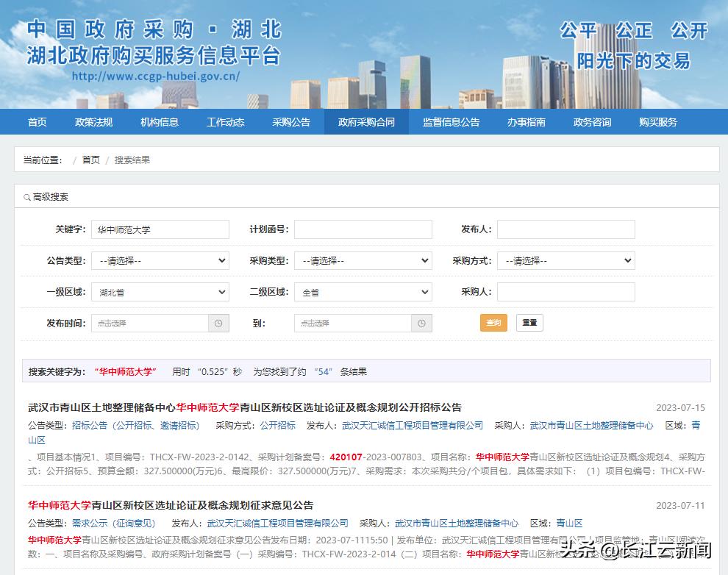
Task: Open 办事指南 in the navigation
Action: point(527,122)
